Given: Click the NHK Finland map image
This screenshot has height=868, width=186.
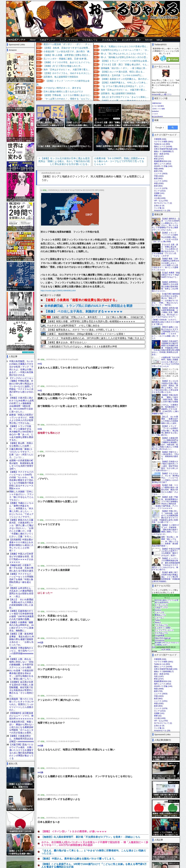Looking at the screenshot, I should [70, 209].
